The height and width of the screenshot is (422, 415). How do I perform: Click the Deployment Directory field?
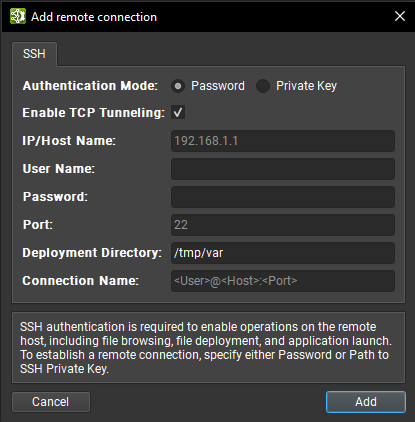click(283, 253)
